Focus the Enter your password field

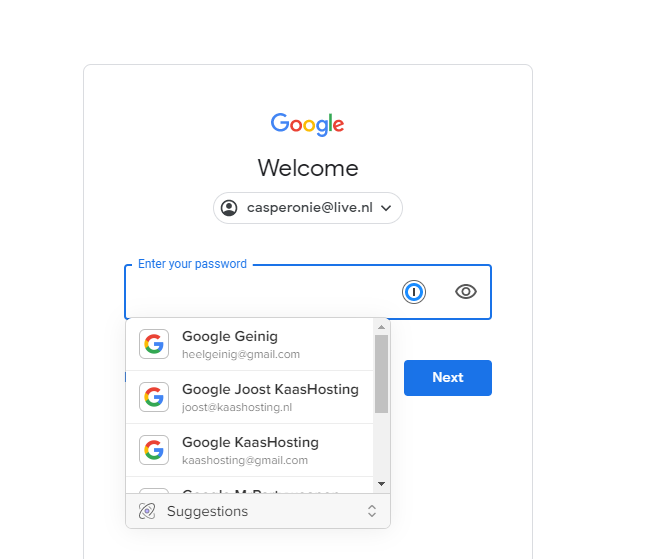261,292
